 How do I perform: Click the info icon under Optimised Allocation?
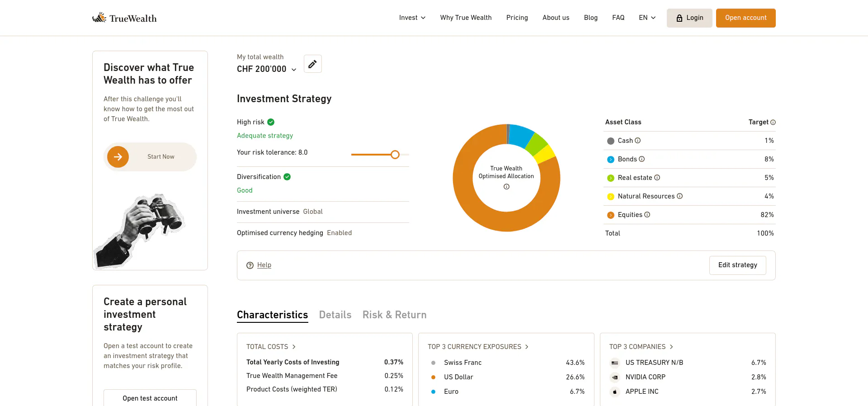pyautogui.click(x=506, y=187)
